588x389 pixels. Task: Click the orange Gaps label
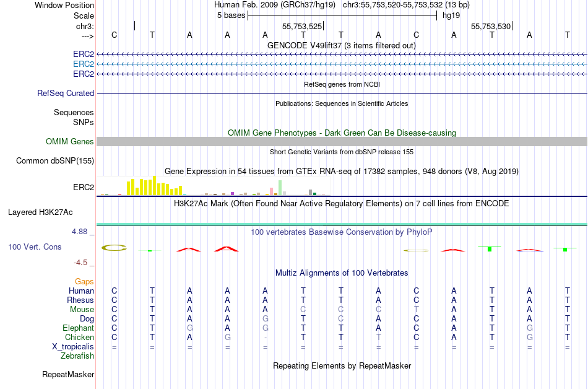click(84, 281)
